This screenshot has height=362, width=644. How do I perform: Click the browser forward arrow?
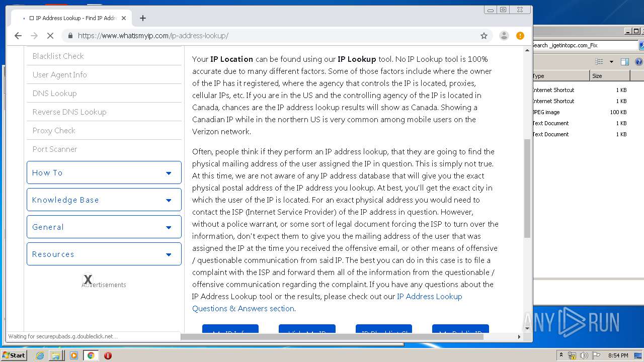click(x=34, y=36)
